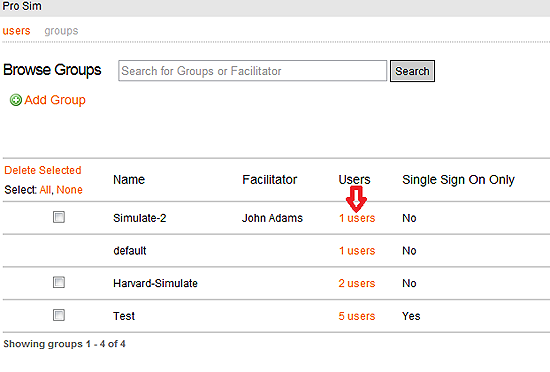This screenshot has height=372, width=550.
Task: Click the Name column header
Action: 129,180
